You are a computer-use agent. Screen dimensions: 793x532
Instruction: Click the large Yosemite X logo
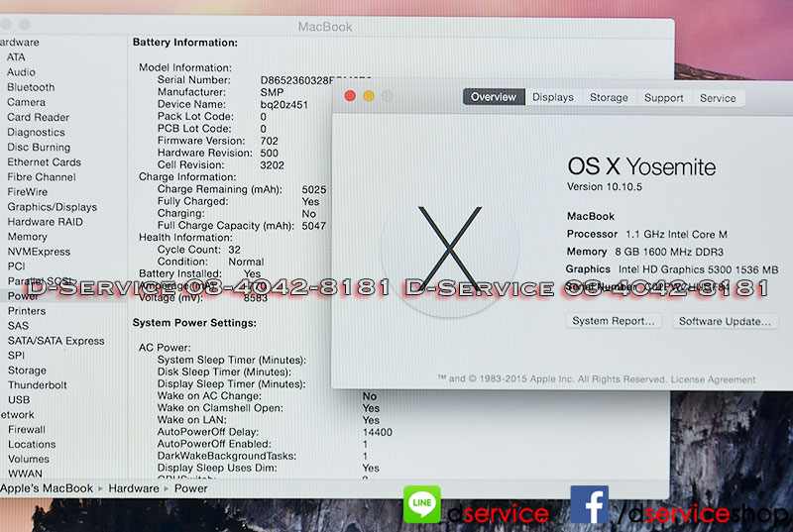[x=450, y=249]
